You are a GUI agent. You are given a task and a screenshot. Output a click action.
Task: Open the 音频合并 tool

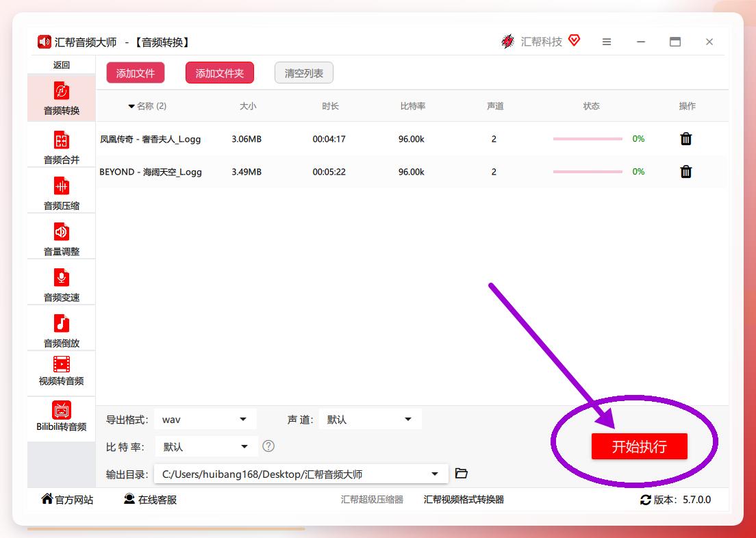pos(62,146)
